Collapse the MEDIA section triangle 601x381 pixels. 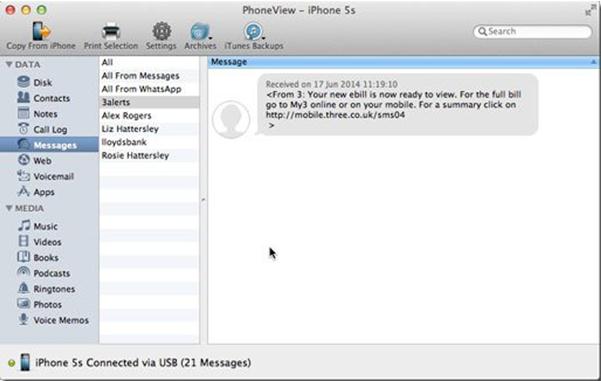click(x=9, y=208)
